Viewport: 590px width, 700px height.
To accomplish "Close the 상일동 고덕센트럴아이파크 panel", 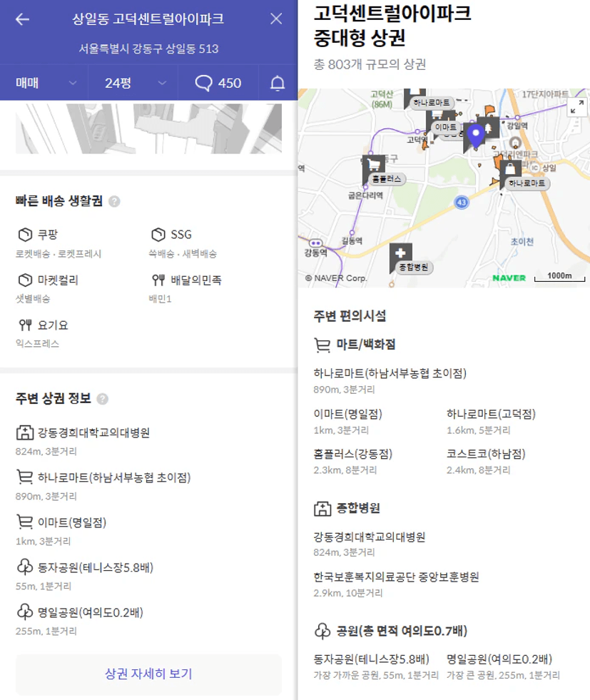I will [x=276, y=19].
